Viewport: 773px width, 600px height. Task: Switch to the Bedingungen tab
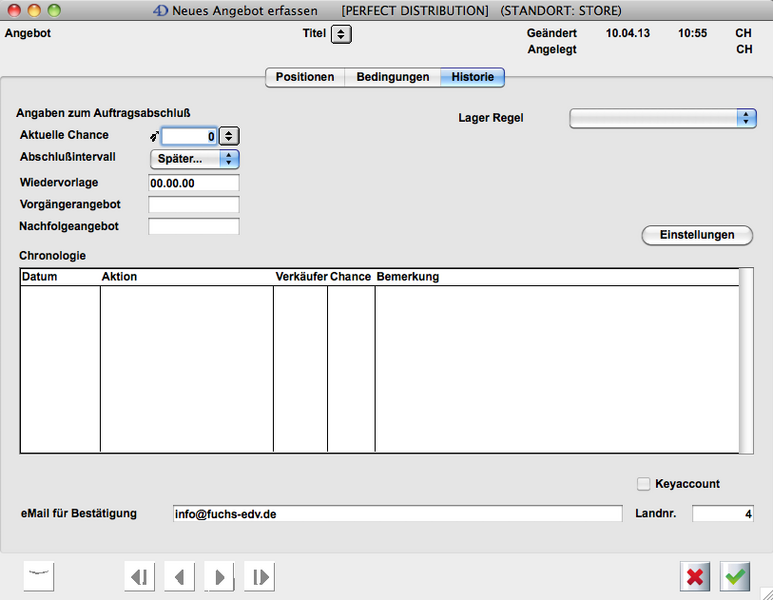tap(393, 77)
